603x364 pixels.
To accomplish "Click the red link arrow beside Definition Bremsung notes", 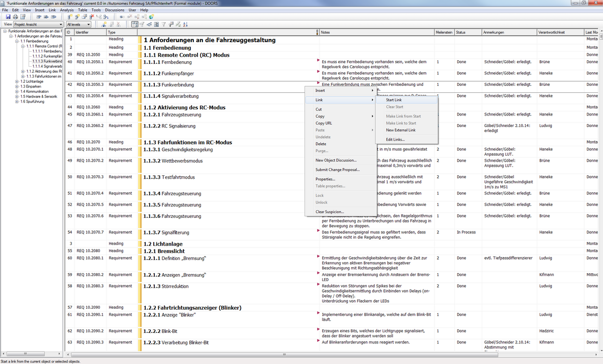I will (x=318, y=257).
